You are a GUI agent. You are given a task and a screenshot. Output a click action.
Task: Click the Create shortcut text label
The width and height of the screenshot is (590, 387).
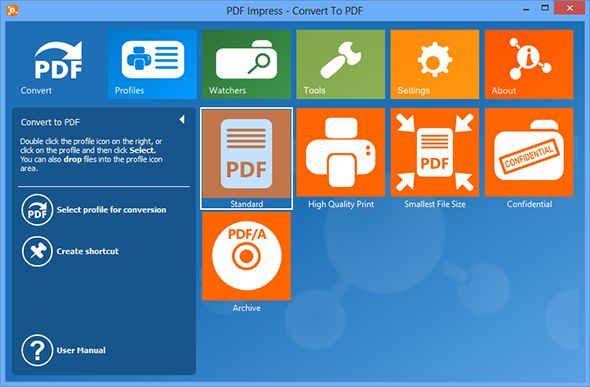pyautogui.click(x=87, y=251)
